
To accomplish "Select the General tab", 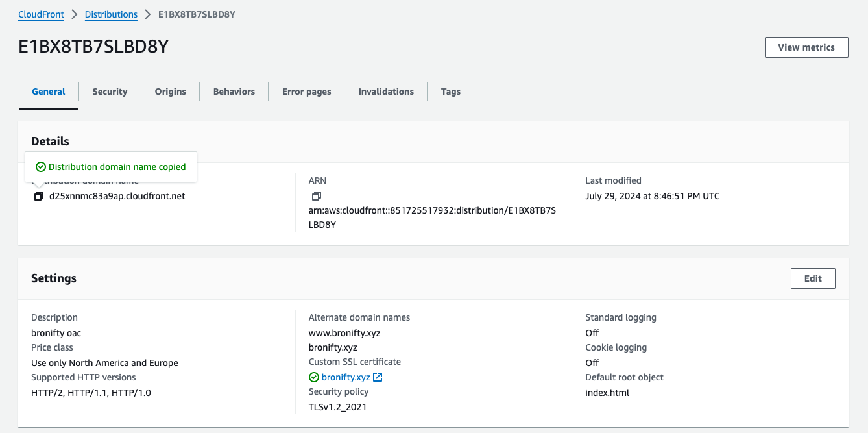I will point(48,91).
